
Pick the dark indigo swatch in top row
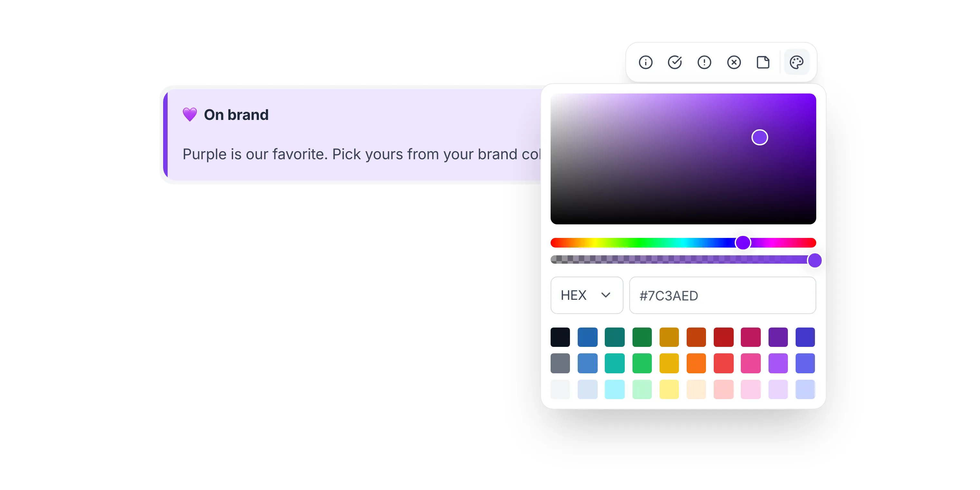coord(805,337)
